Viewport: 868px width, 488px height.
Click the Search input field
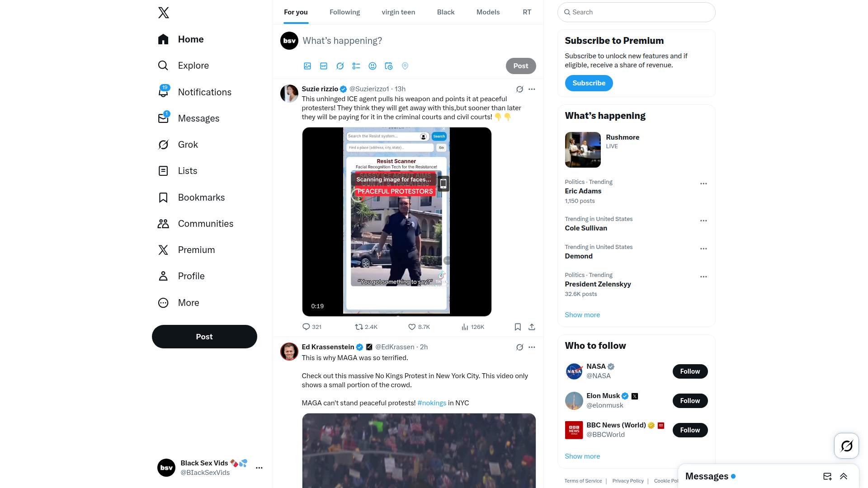pyautogui.click(x=636, y=12)
